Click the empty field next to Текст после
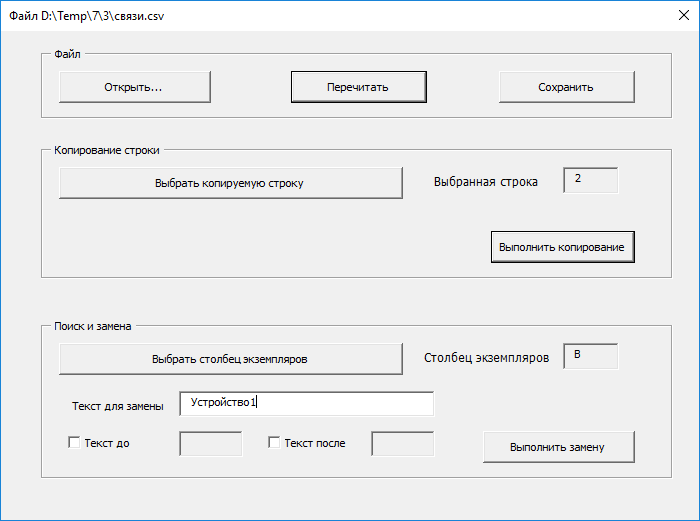This screenshot has height=521, width=700. (x=403, y=444)
